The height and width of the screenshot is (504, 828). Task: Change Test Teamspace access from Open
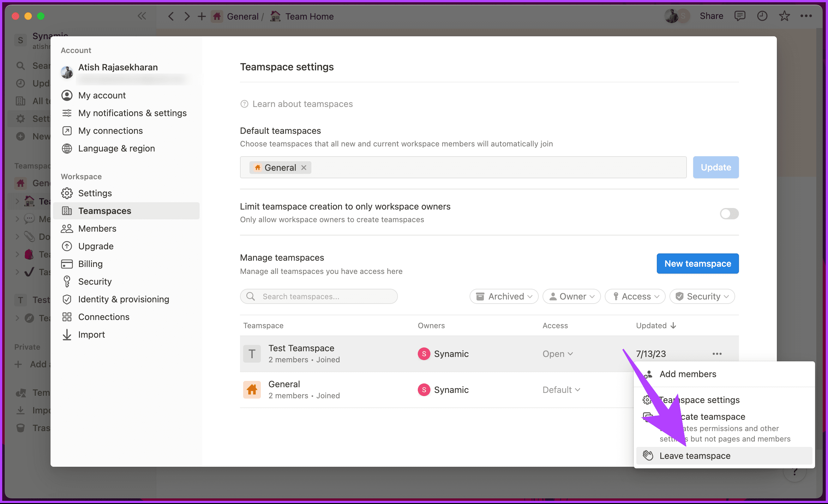[x=557, y=353]
